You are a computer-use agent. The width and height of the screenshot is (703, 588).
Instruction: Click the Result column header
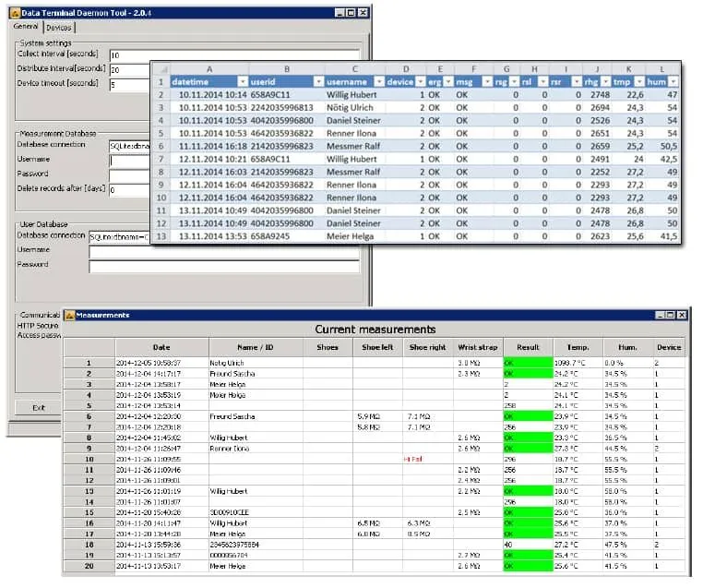click(x=528, y=347)
